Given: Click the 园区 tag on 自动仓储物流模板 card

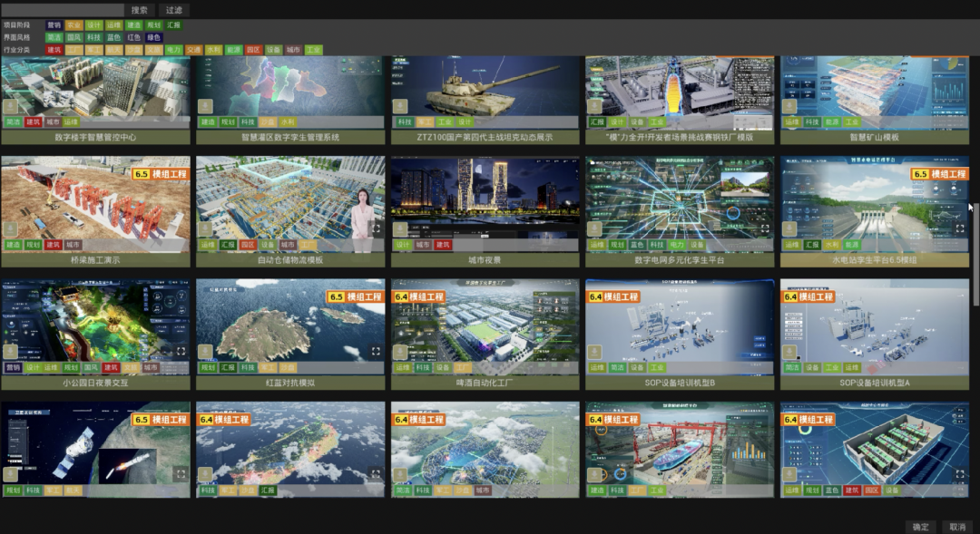Looking at the screenshot, I should click(x=248, y=245).
